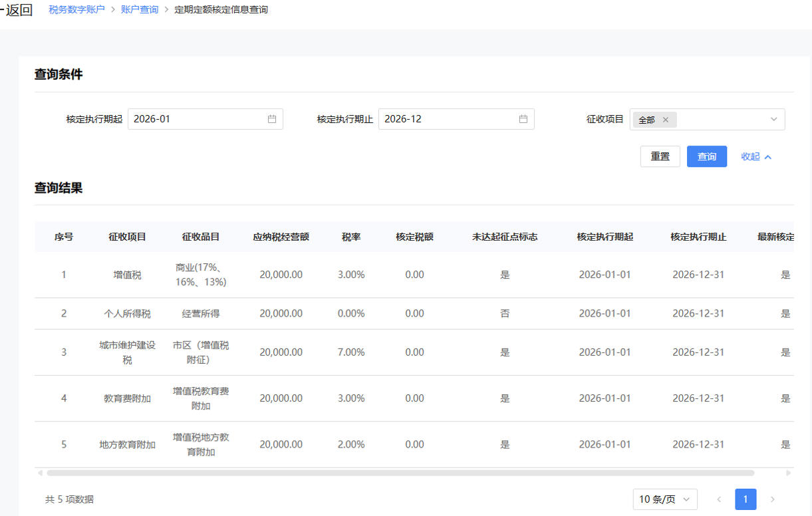Viewport: 812px width, 516px height.
Task: Click the 核定税额 column header
Action: 414,237
